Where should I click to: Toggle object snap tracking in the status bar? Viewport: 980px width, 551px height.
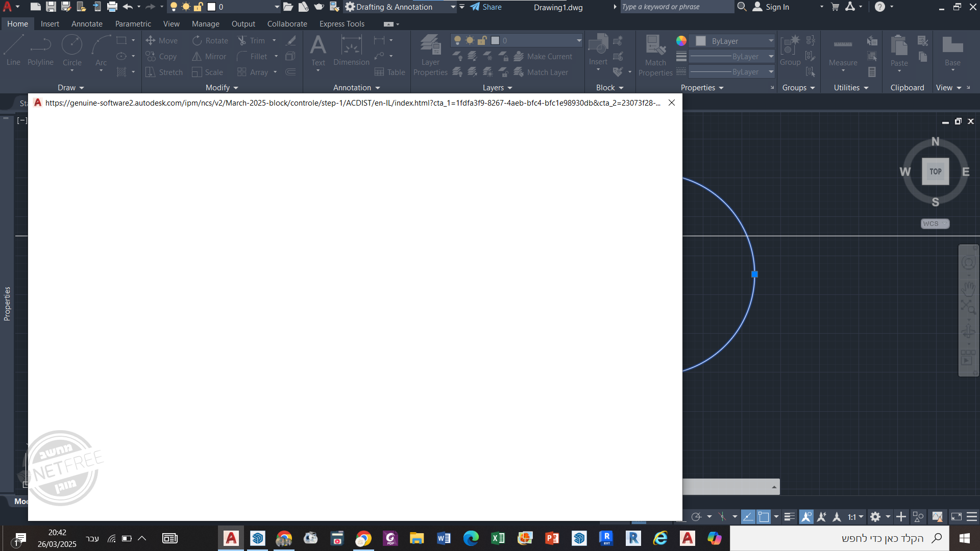point(747,517)
